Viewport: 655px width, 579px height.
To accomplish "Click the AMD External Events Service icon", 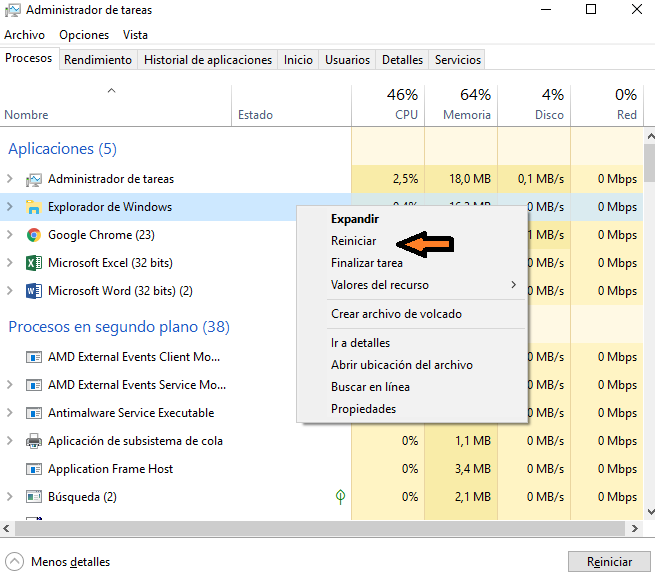I will tap(33, 385).
